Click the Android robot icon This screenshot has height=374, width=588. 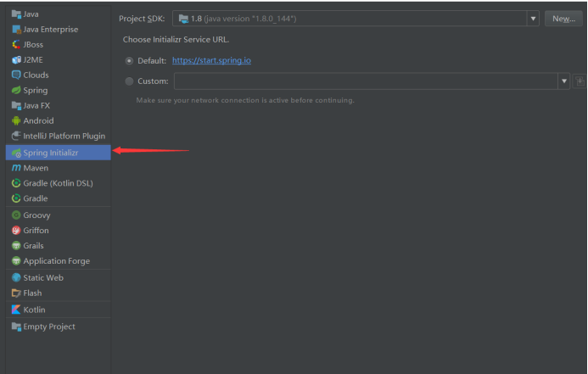tap(16, 120)
